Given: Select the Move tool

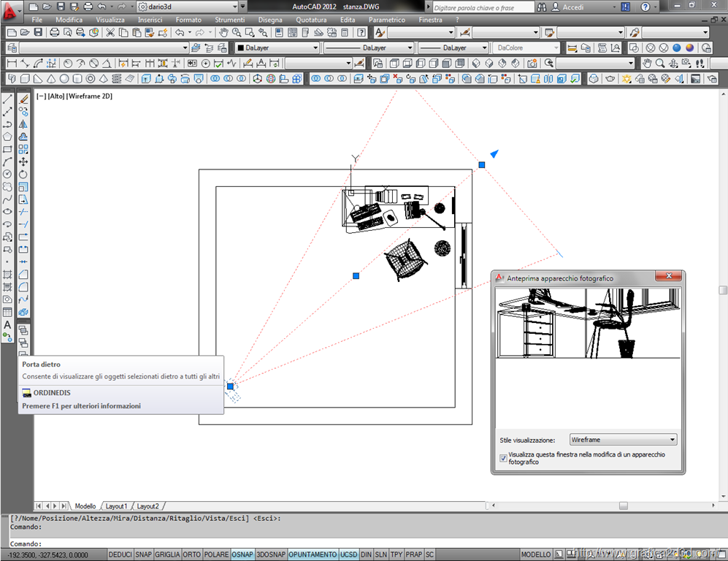Looking at the screenshot, I should pyautogui.click(x=23, y=161).
